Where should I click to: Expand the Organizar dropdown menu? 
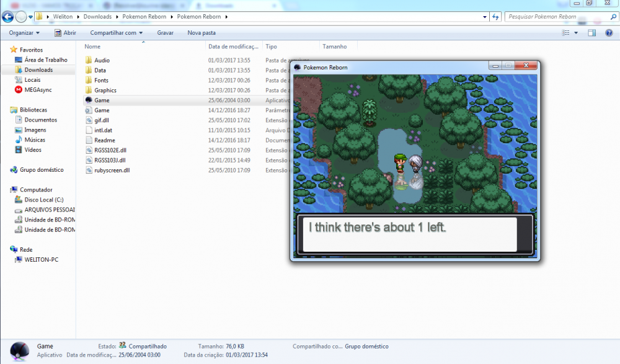[x=24, y=33]
